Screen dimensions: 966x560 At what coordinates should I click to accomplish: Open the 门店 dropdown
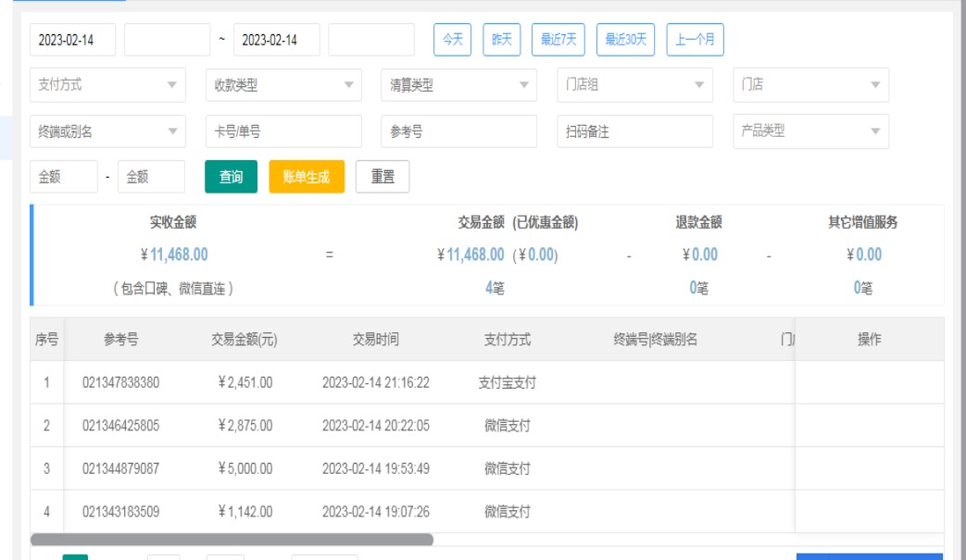[810, 85]
